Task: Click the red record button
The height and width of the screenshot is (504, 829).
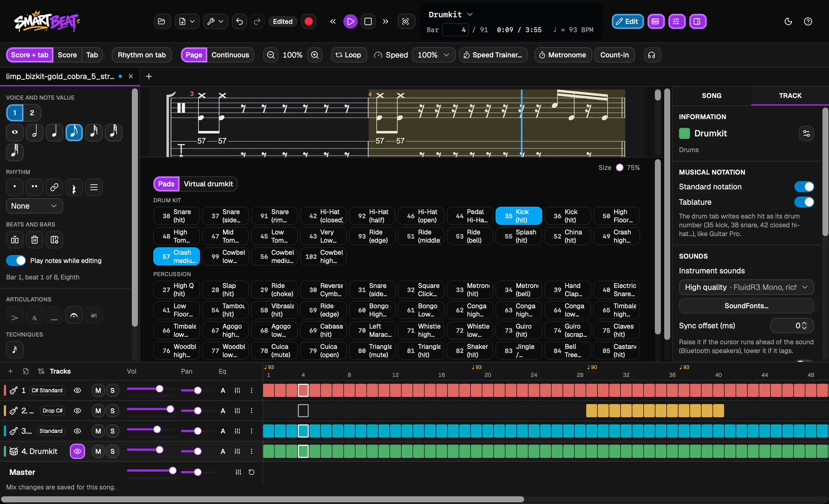Action: pos(308,21)
